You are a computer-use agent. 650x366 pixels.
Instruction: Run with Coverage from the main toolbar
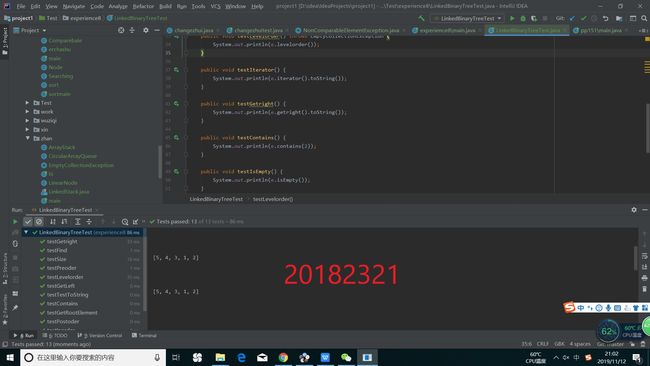click(x=534, y=18)
